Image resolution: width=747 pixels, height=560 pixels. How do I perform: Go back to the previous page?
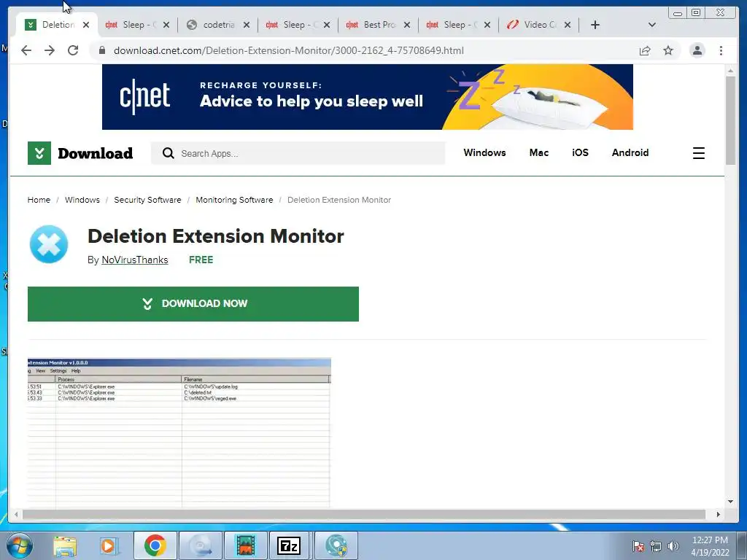coord(26,50)
